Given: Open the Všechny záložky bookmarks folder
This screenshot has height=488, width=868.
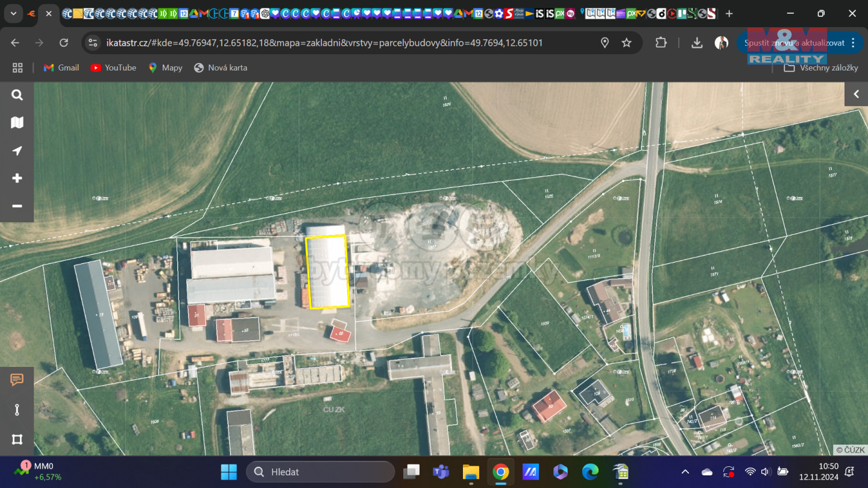Looking at the screenshot, I should tap(821, 67).
